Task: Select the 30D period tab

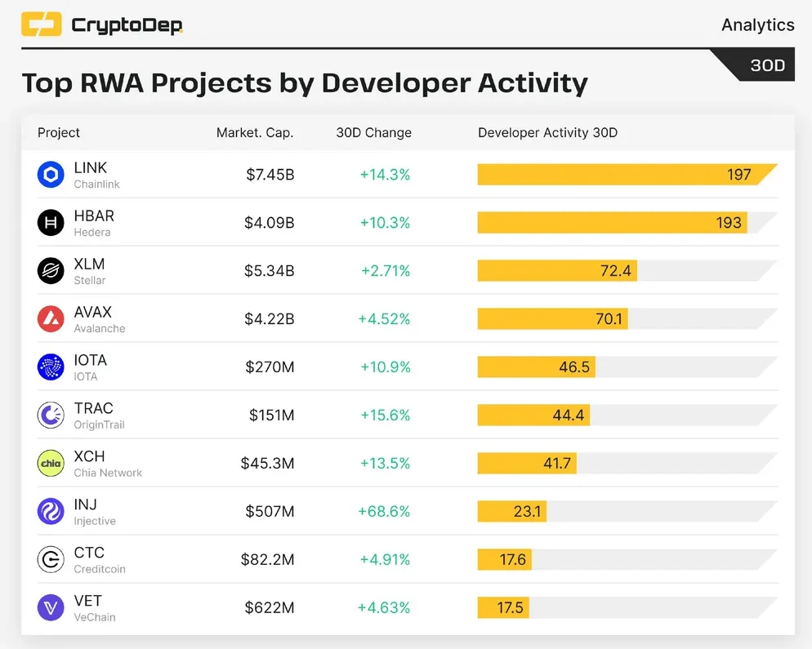Action: (767, 65)
